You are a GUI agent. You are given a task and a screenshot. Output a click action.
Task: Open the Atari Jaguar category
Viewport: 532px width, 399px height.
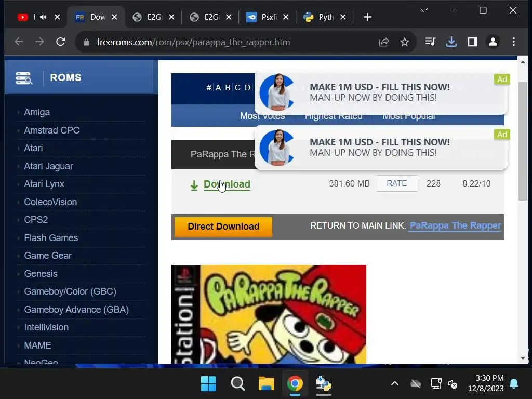point(48,166)
